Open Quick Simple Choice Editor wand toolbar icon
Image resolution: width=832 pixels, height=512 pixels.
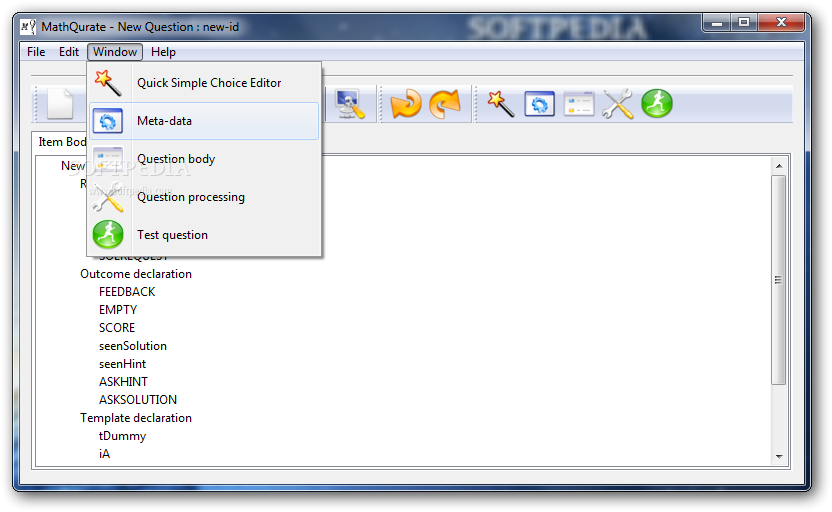tap(501, 103)
